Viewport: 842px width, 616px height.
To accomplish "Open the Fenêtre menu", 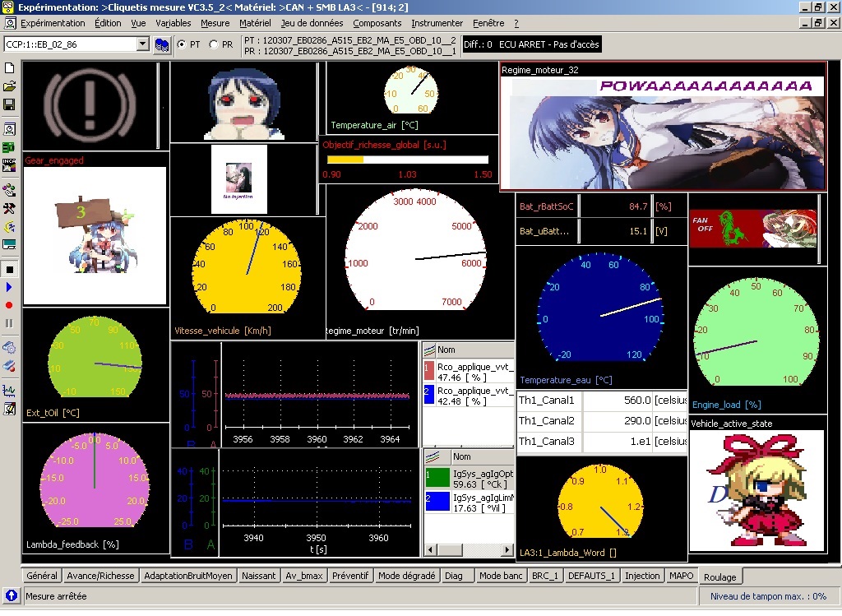I will [488, 23].
